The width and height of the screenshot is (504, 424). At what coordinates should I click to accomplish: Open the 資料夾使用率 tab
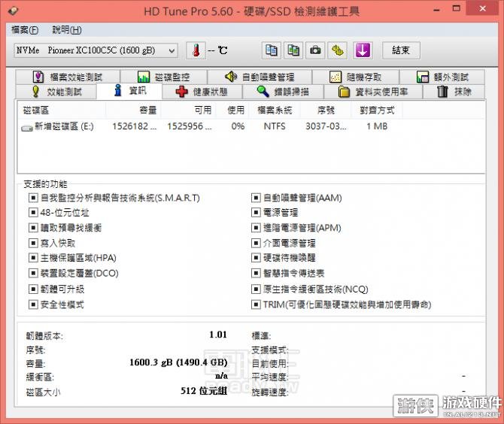click(x=373, y=92)
